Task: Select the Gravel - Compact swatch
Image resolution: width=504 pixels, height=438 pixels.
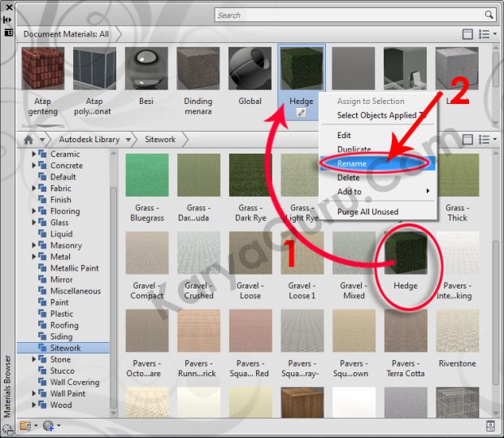Action: pyautogui.click(x=147, y=253)
